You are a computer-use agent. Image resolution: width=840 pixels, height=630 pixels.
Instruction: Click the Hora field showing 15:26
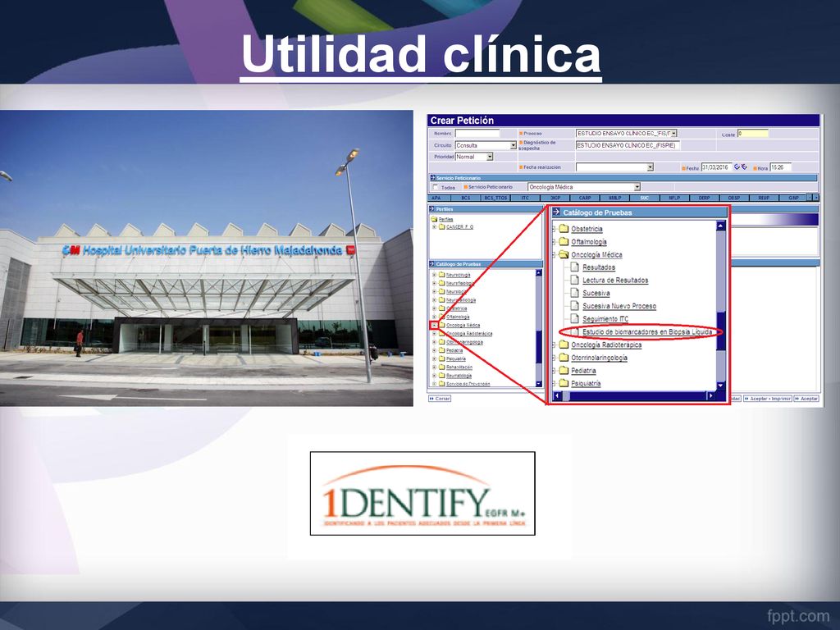[x=780, y=167]
